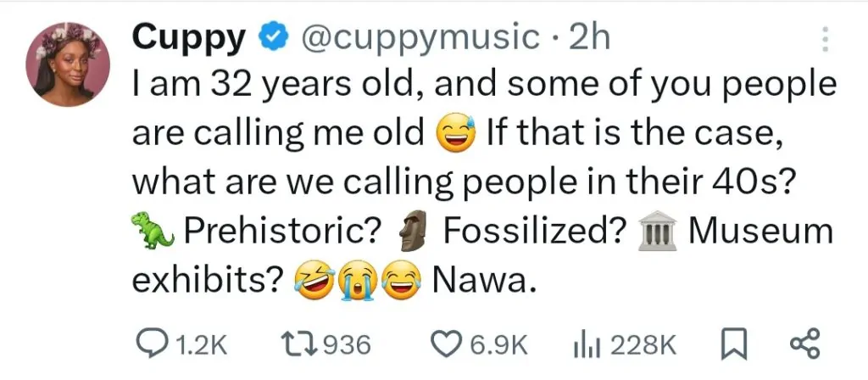This screenshot has width=868, height=380.
Task: Bookmark this tweet
Action: 732,344
